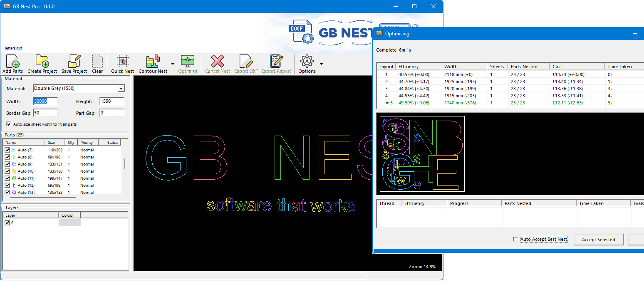Expand the Options dropdown arrow
Image resolution: width=644 pixels, height=282 pixels.
321,64
